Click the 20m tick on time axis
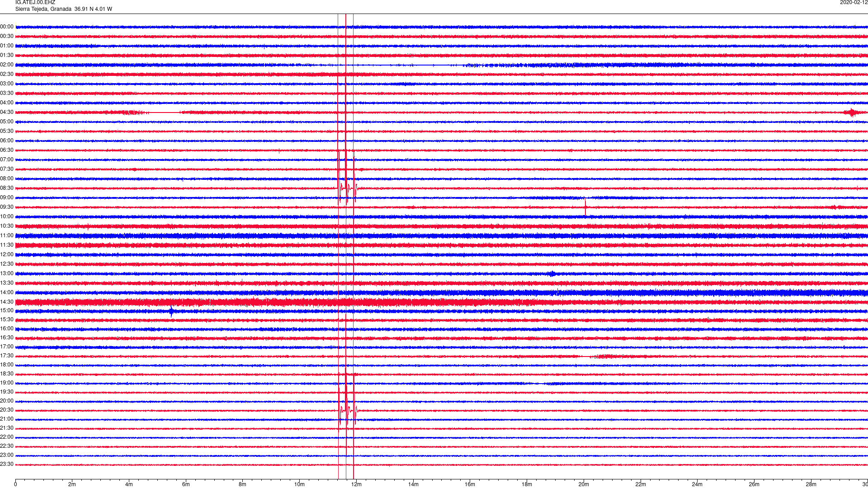Viewport: 868px width, 488px height. [584, 484]
